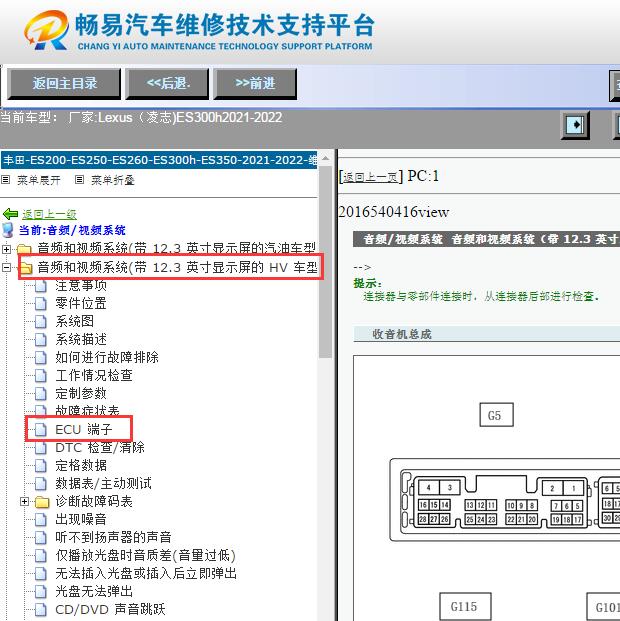Open the 系统描述 page
620x621 pixels.
point(81,339)
